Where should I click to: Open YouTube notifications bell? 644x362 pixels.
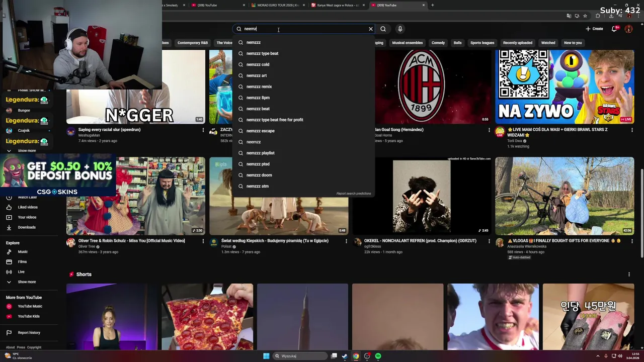pyautogui.click(x=614, y=29)
